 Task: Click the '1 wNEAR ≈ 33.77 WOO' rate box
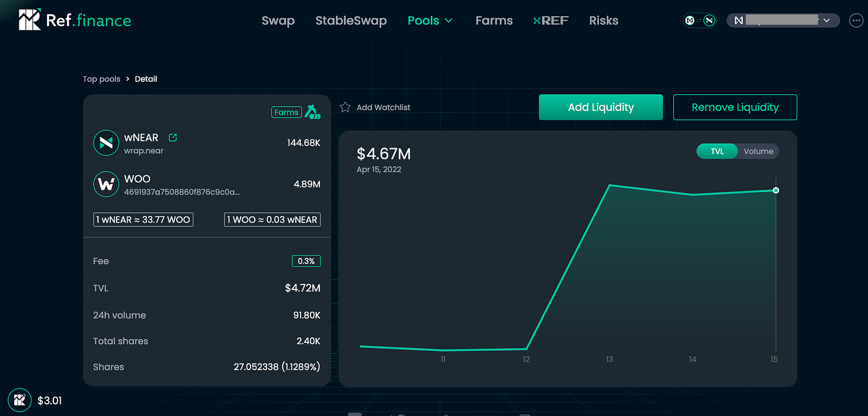143,219
